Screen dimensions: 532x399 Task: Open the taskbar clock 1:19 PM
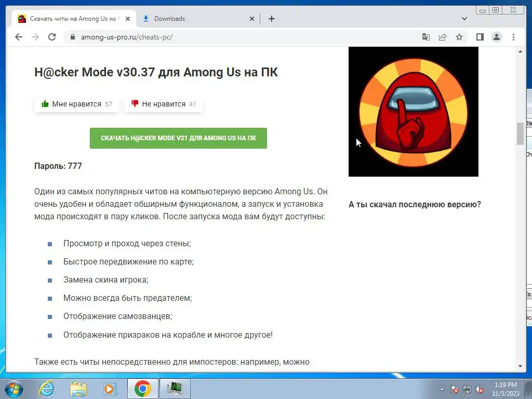coord(506,389)
